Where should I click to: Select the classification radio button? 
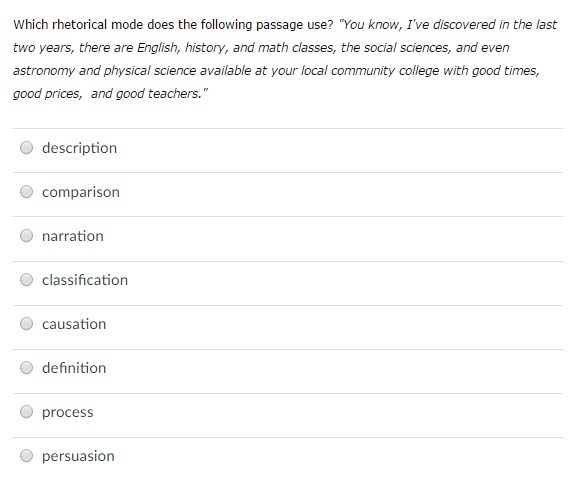pyautogui.click(x=26, y=279)
